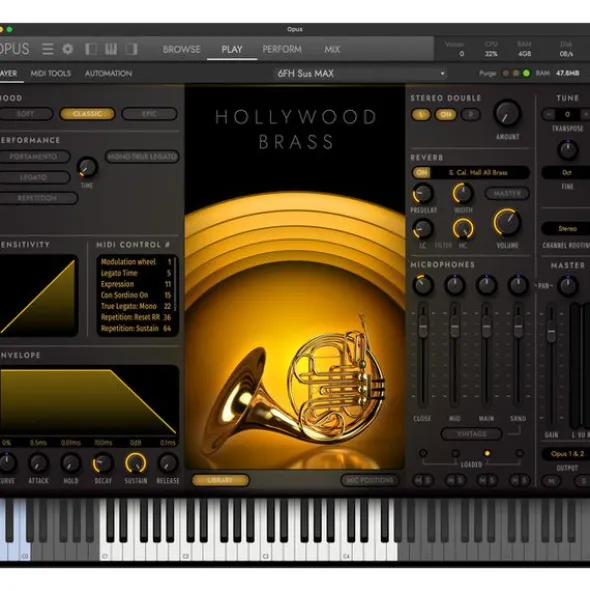Click the envelope shape graph
Image resolution: width=590 pixels, height=591 pixels.
coord(89,401)
